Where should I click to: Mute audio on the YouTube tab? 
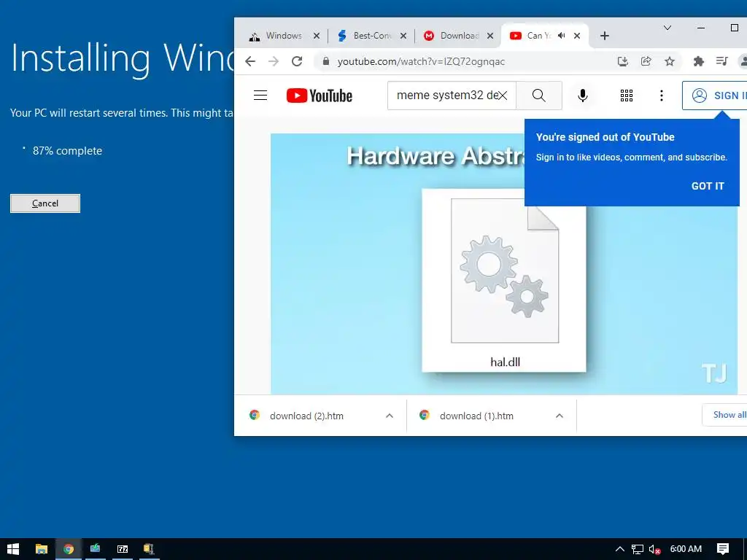(x=562, y=36)
